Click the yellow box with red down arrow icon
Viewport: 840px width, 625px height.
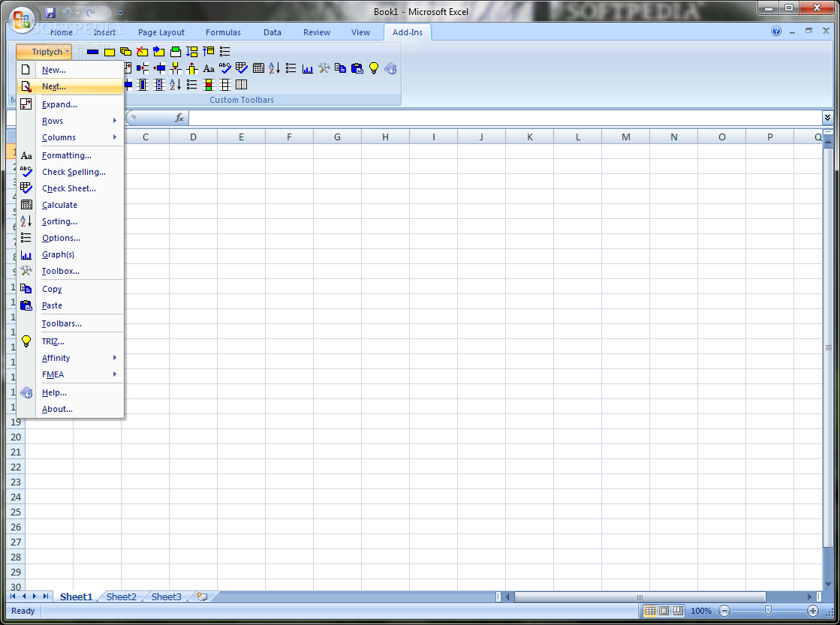click(x=175, y=68)
